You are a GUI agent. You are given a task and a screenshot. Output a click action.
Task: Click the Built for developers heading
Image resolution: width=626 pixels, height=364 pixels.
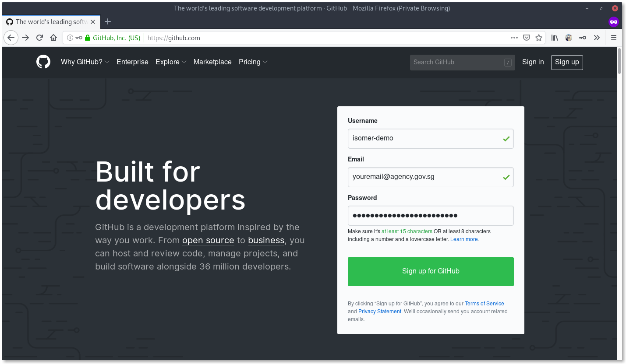point(170,185)
